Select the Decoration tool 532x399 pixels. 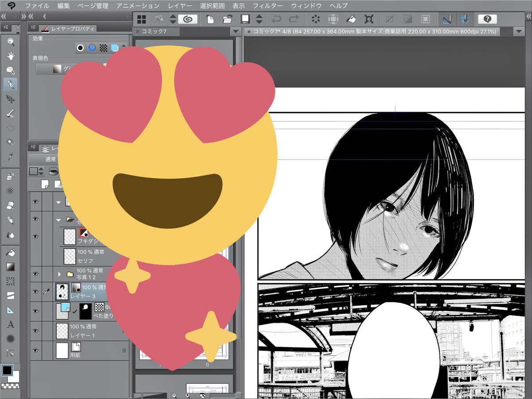coord(11,191)
